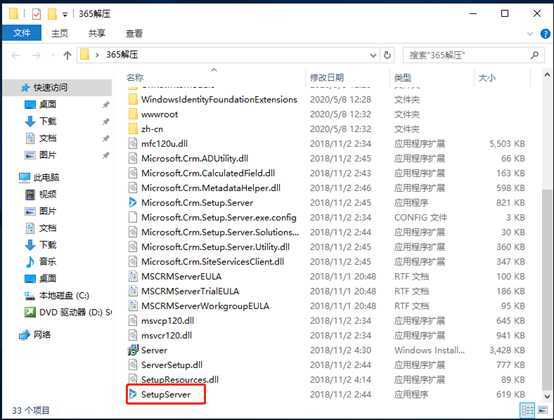Select ServerSetup.dll file icon

click(x=133, y=365)
